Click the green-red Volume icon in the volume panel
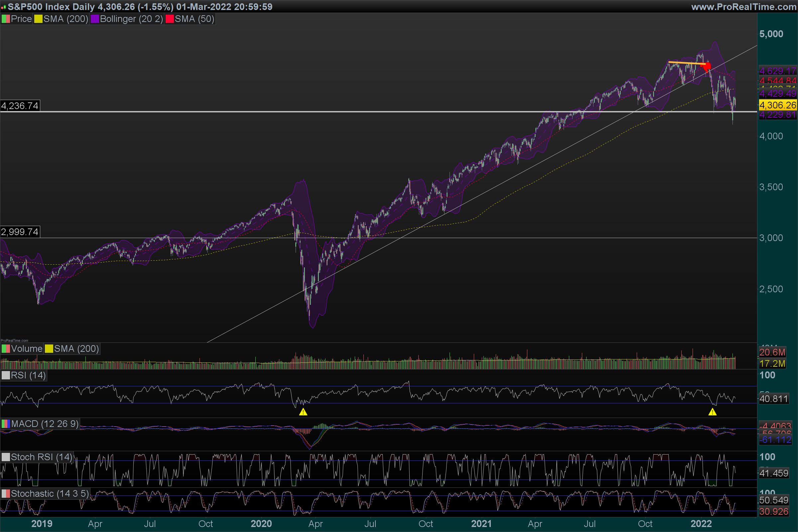798x532 pixels. point(5,349)
